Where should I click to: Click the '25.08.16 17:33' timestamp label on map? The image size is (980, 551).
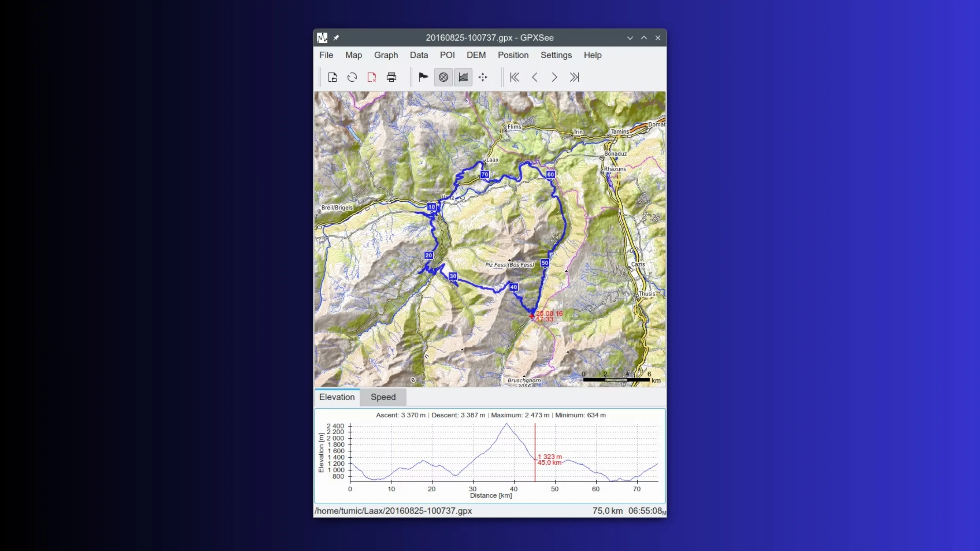(549, 316)
